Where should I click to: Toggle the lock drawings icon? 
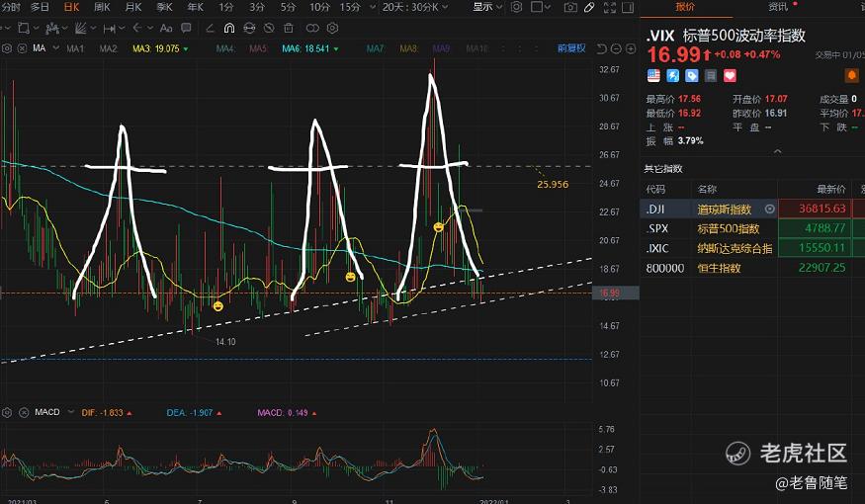tap(249, 28)
